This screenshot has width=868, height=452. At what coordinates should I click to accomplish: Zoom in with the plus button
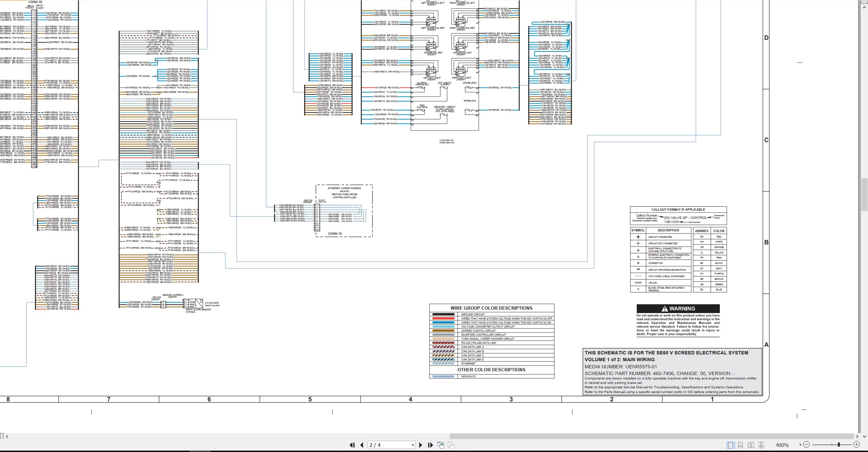[x=856, y=445]
